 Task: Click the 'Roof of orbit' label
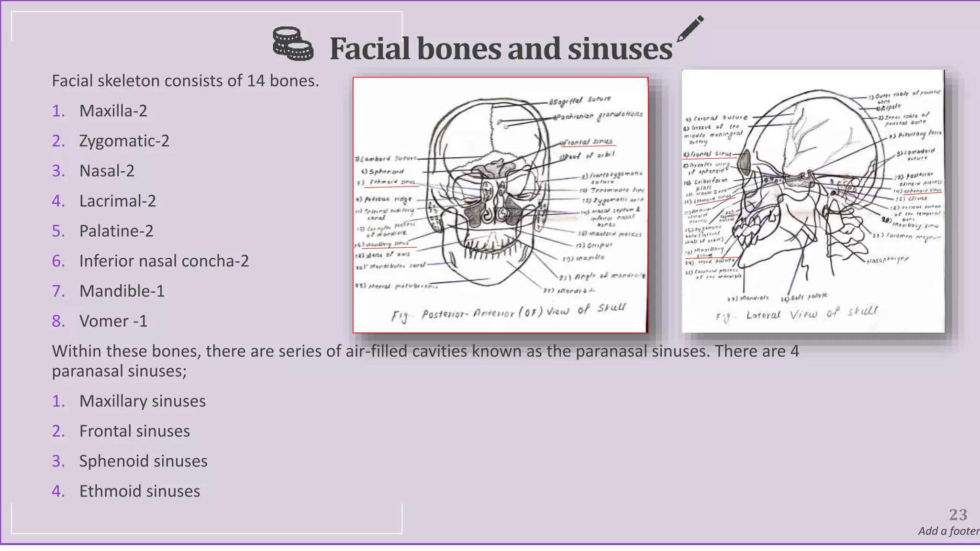pyautogui.click(x=588, y=155)
